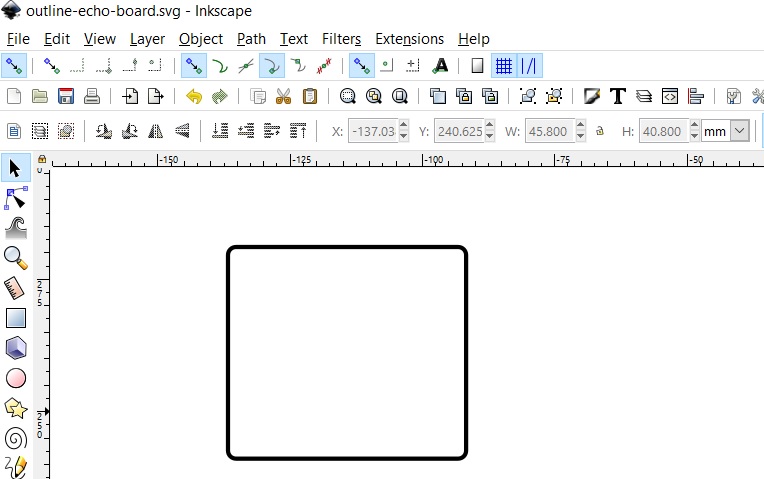This screenshot has height=479, width=764.
Task: Open Align and Distribute dialog
Action: coord(696,96)
